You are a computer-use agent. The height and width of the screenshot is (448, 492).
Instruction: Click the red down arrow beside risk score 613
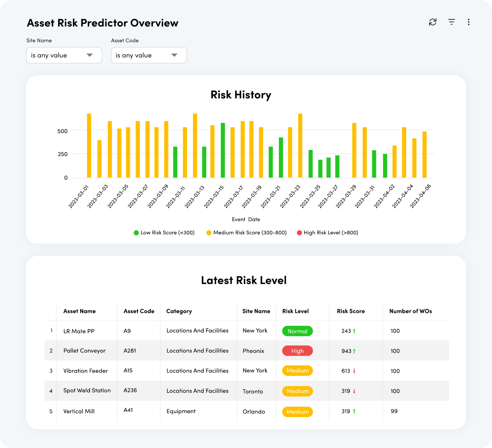(x=355, y=371)
